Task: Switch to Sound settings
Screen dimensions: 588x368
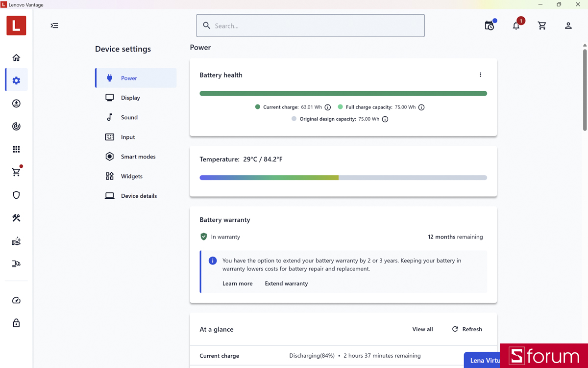Action: click(x=136, y=117)
